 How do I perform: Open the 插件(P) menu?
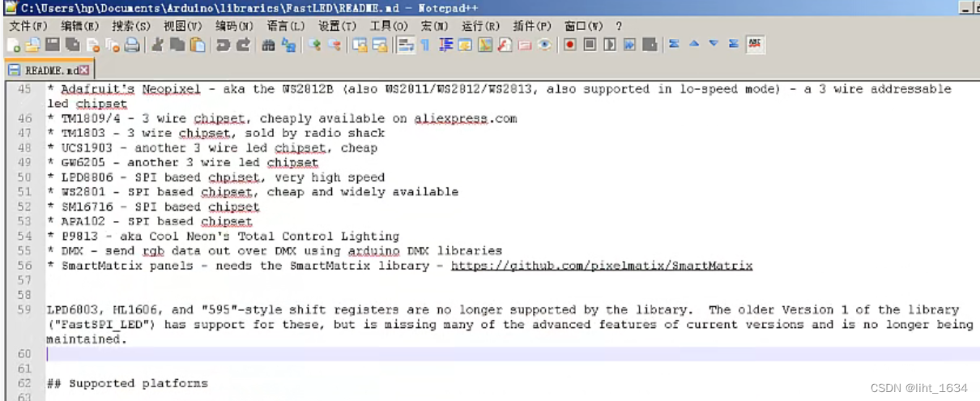pyautogui.click(x=532, y=26)
